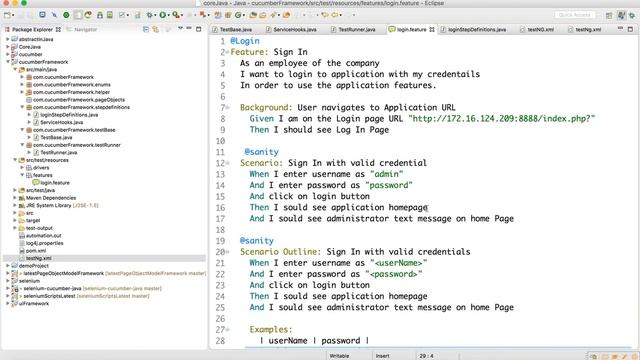
Task: Open Package Explorer view menu dropdown
Action: click(x=180, y=29)
